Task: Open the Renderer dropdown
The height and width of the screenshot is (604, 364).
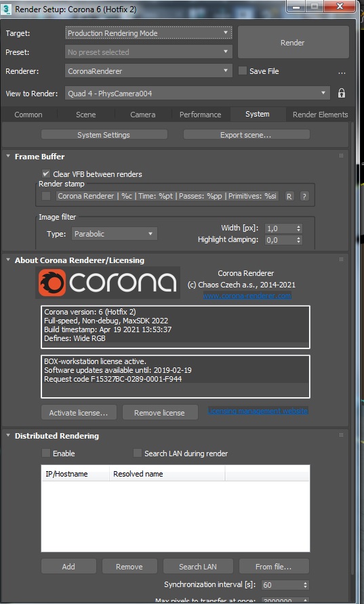Action: [148, 71]
